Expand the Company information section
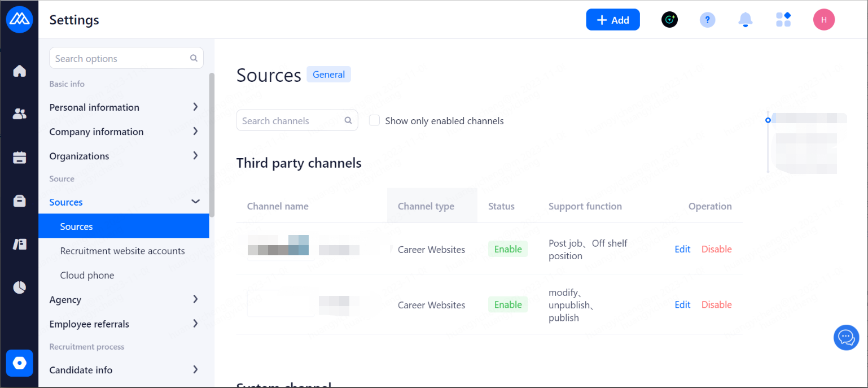The height and width of the screenshot is (388, 868). point(124,132)
